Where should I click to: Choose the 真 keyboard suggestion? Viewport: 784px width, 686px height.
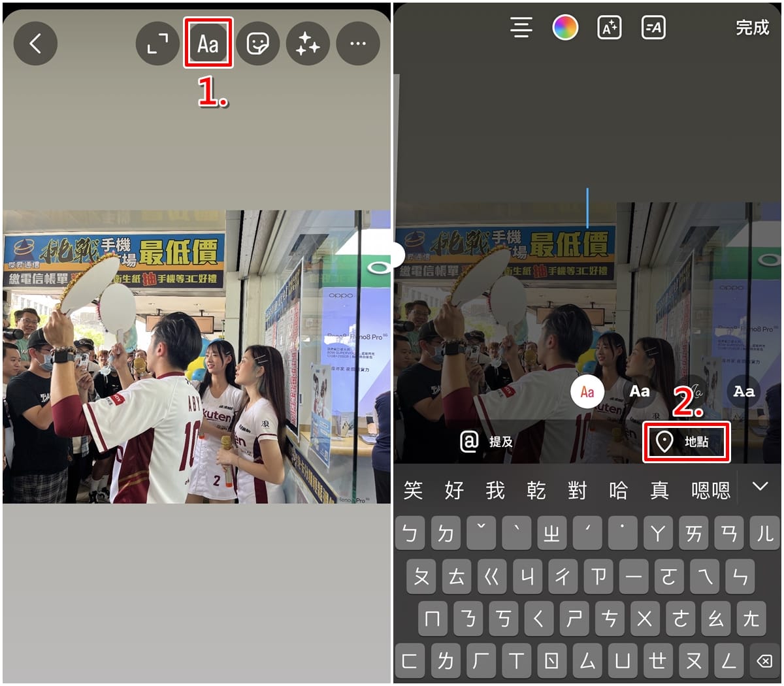coord(660,490)
